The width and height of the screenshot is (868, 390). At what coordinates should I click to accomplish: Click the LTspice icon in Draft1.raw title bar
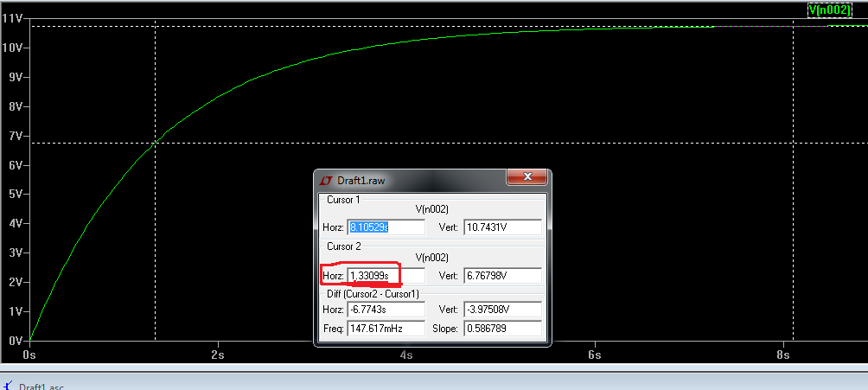326,181
